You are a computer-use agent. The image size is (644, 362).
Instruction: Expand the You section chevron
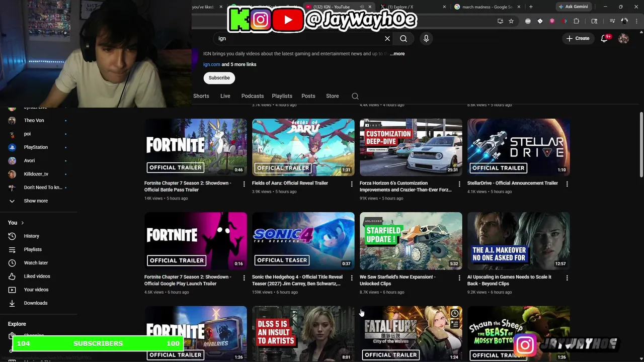coord(22,223)
